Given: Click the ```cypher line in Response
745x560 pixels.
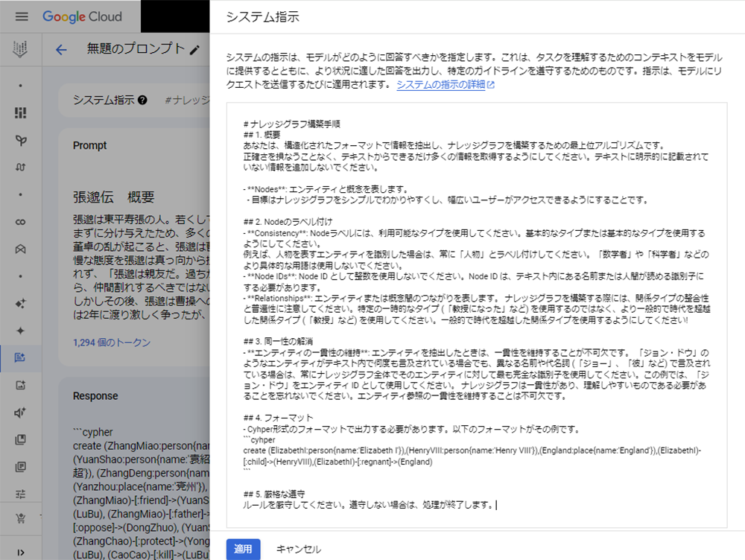Looking at the screenshot, I should [93, 432].
